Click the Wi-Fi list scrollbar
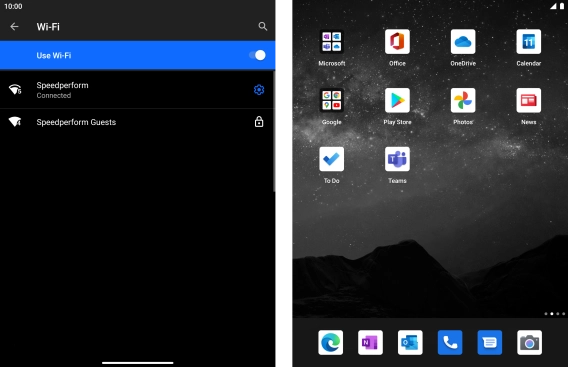Screen dimensions: 568x367 (274, 131)
